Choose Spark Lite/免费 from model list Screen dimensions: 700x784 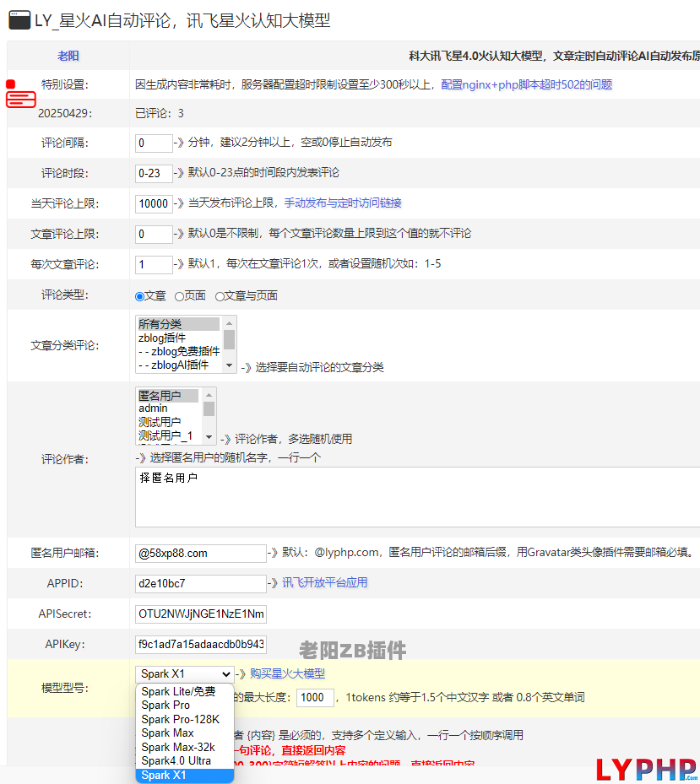[x=185, y=691]
